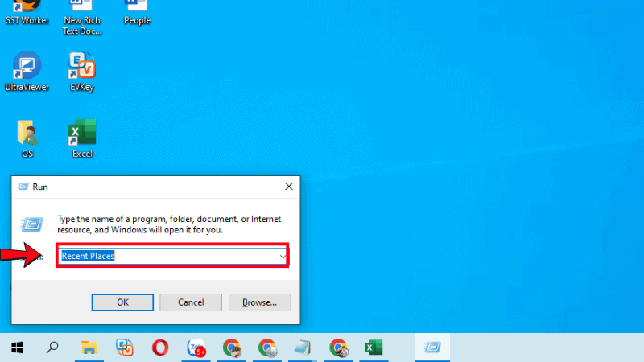Select the EVKey desktop shortcut
The height and width of the screenshot is (362, 644).
82,71
